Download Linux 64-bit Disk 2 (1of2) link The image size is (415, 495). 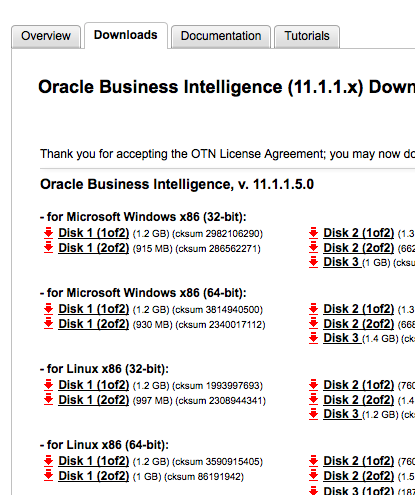coord(359,461)
